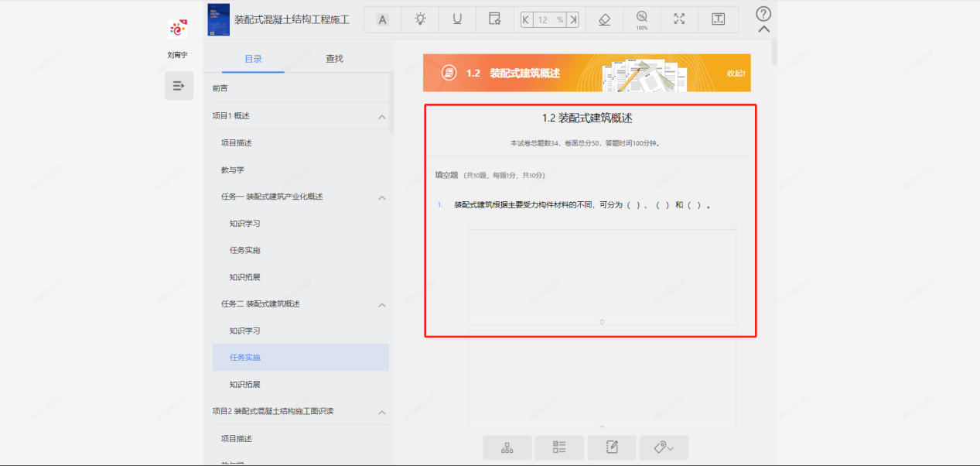Screen dimensions: 980x466
Task: Click the lightbulb hint icon
Action: point(419,19)
